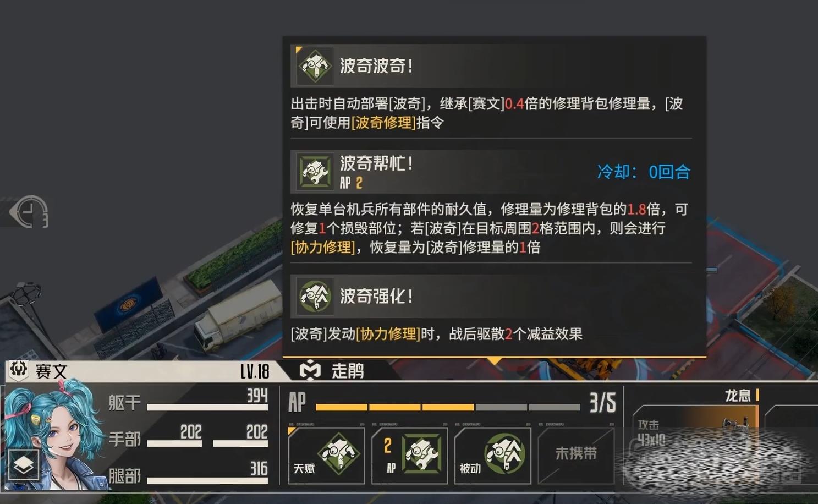
Task: Click the empty 未携带 skill slot
Action: [575, 456]
